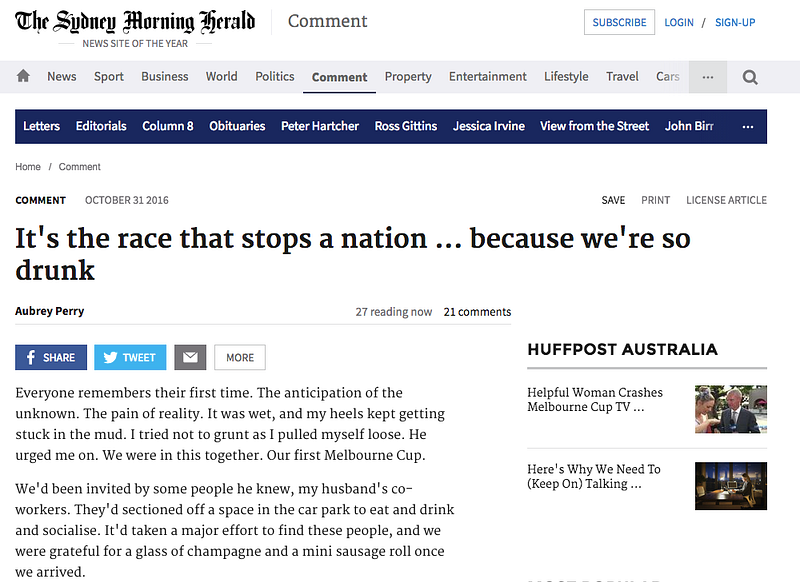Image resolution: width=800 pixels, height=582 pixels.
Task: Go to the Travel section
Action: 622,77
